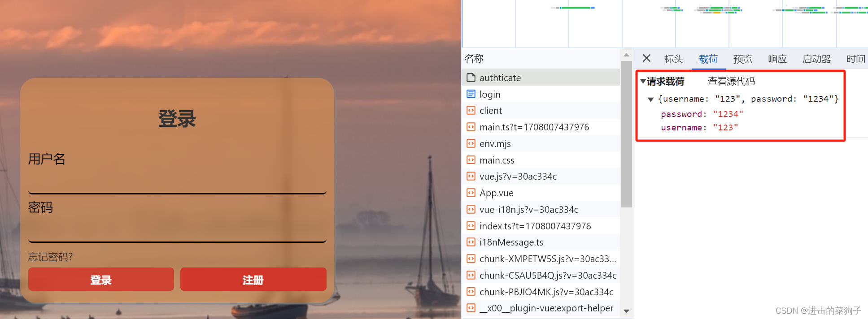Click the script icon beside chunk-PBJIO4MK.js
Viewport: 868px width, 319px height.
click(x=471, y=292)
